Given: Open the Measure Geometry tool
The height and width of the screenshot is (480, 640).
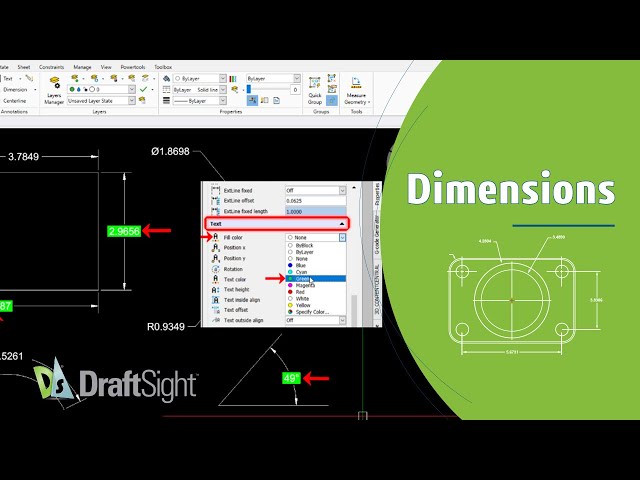Looking at the screenshot, I should [x=356, y=90].
